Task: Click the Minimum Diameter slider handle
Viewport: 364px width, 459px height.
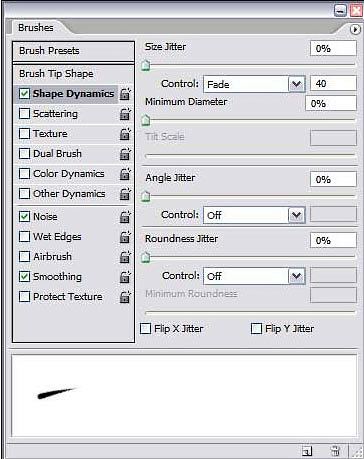Action: [x=146, y=120]
